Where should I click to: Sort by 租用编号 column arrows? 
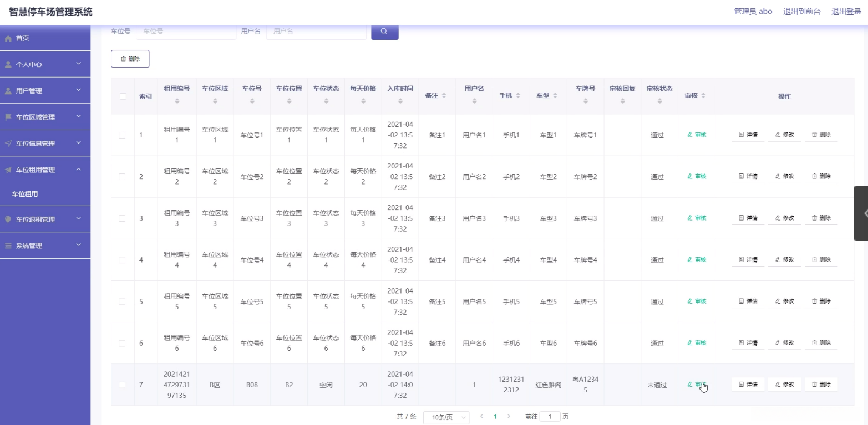177,101
